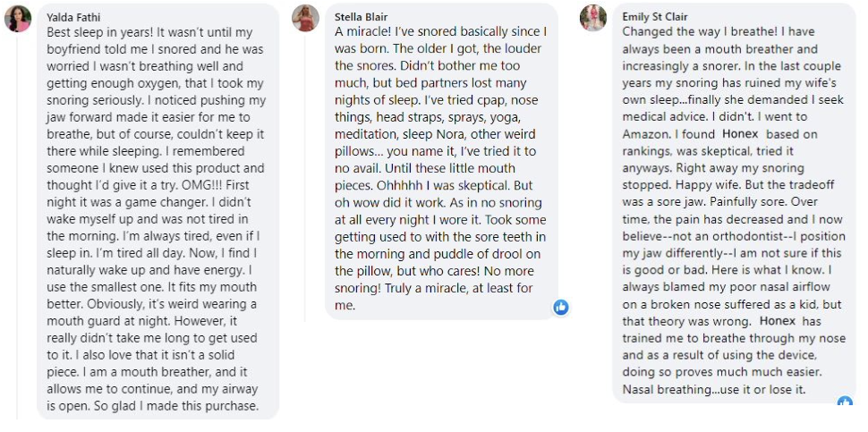
Task: Click Stella Blair's profile avatar
Action: coord(307,18)
